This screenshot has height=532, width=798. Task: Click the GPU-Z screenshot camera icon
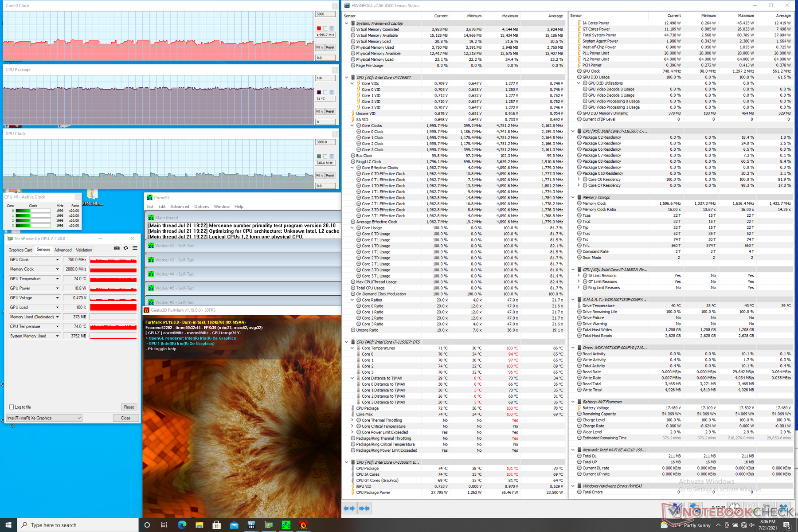[x=117, y=248]
